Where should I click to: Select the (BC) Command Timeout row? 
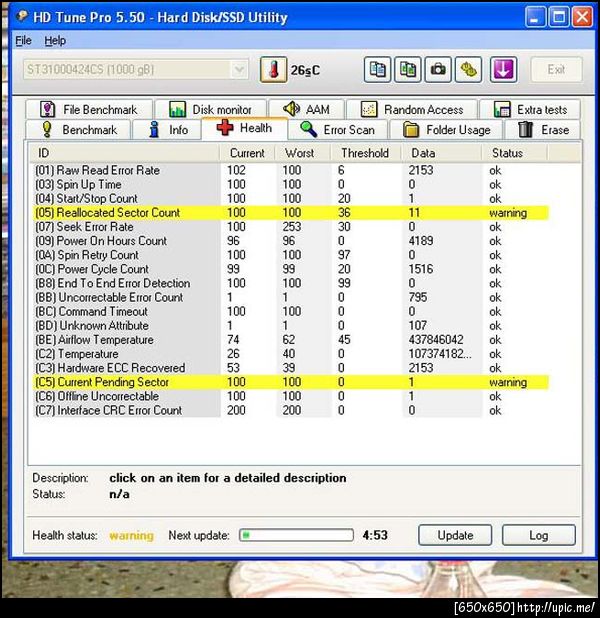[x=289, y=311]
